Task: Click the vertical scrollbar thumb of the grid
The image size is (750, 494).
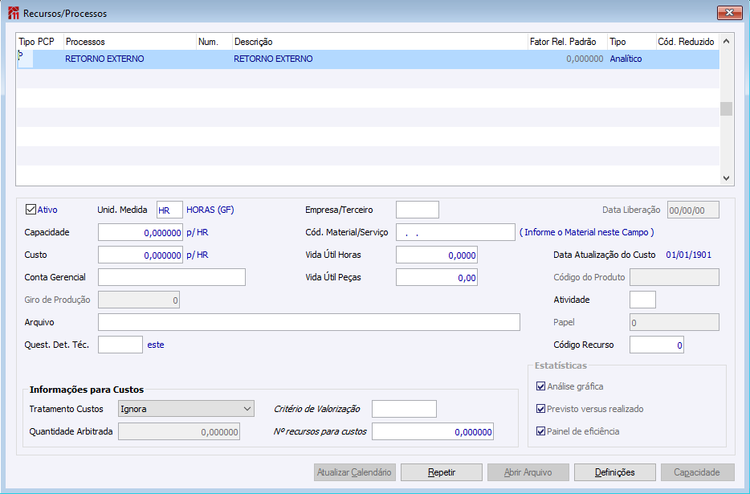Action: [x=726, y=109]
